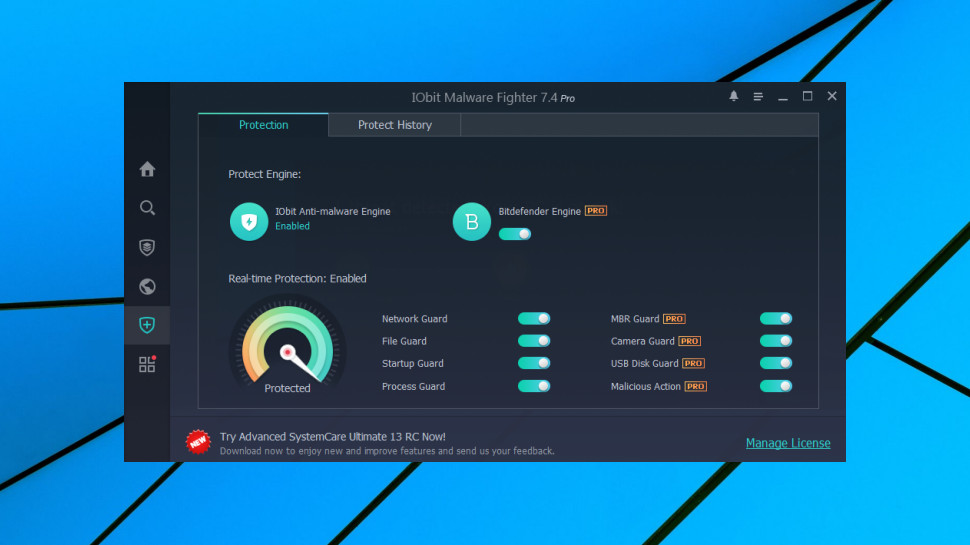Open the Manage License link

tap(788, 443)
